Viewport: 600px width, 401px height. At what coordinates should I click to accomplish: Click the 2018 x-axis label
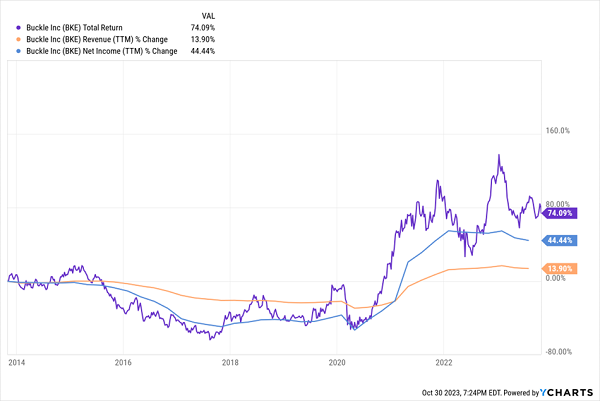230,362
